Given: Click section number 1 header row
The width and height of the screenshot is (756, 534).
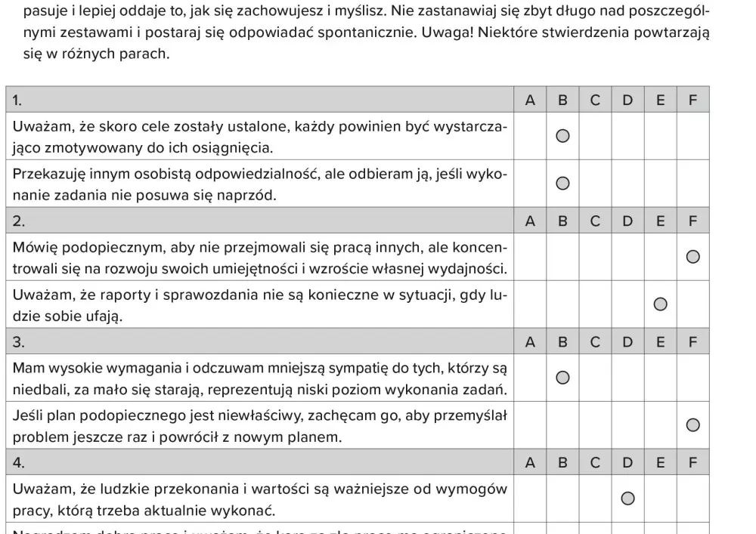Looking at the screenshot, I should 18,100.
